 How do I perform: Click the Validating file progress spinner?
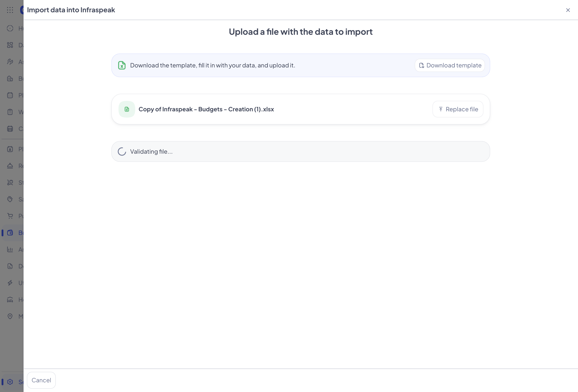[122, 152]
